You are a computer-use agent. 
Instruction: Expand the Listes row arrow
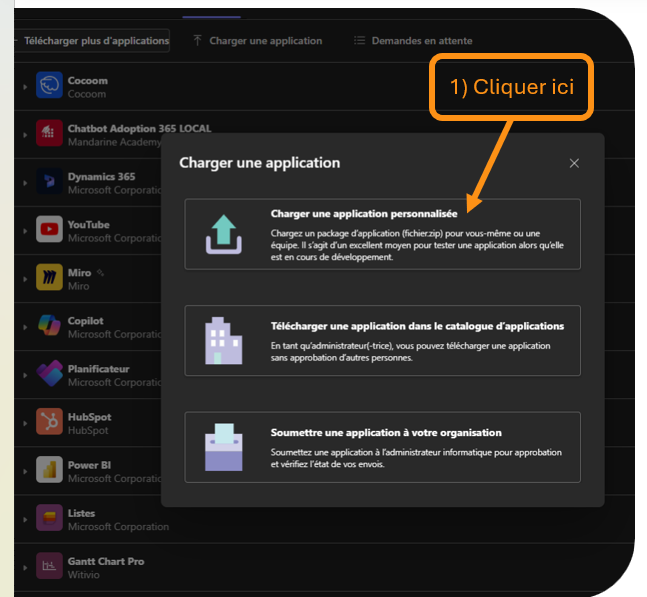[x=25, y=519]
